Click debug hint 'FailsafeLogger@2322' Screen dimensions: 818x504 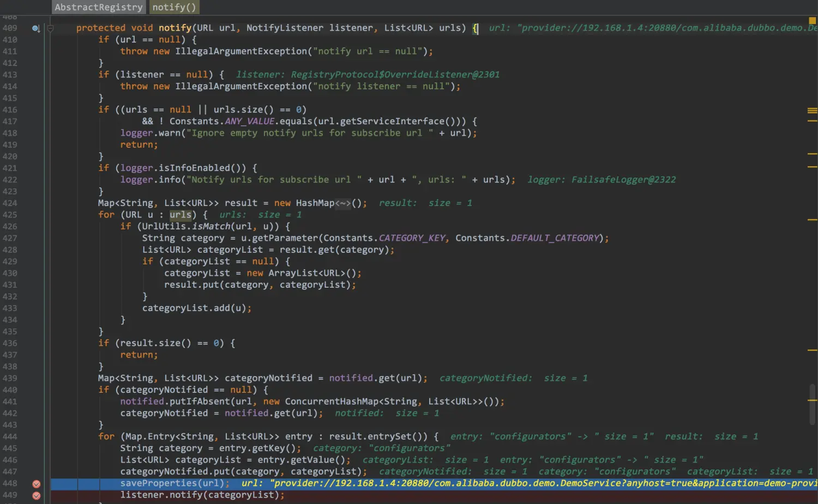(x=623, y=180)
